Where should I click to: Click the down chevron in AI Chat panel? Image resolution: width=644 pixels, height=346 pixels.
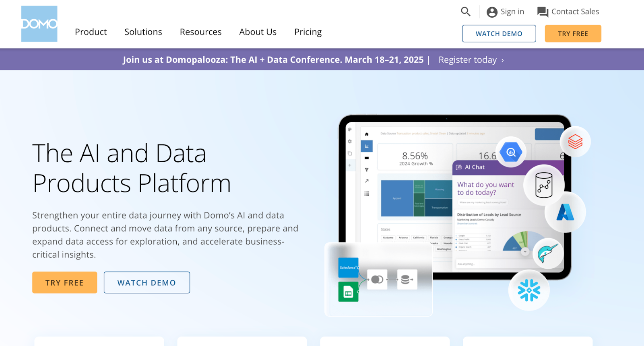[525, 251]
